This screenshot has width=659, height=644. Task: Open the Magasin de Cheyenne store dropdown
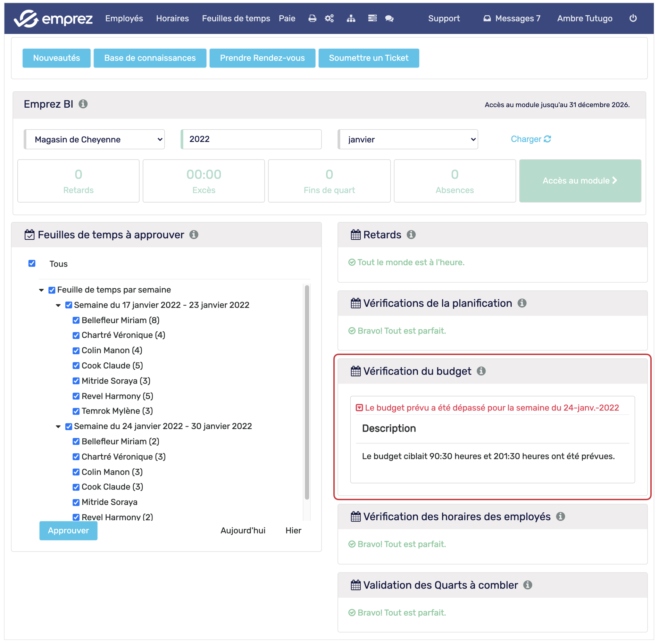94,139
